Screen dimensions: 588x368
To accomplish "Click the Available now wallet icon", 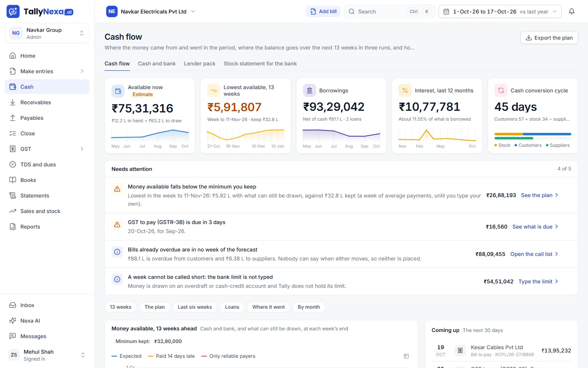I will pyautogui.click(x=118, y=91).
